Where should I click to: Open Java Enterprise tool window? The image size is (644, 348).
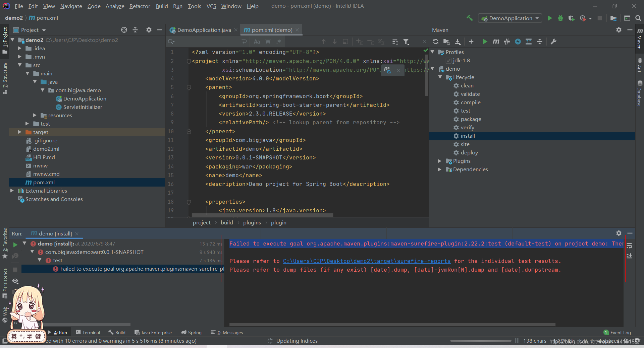pos(153,333)
